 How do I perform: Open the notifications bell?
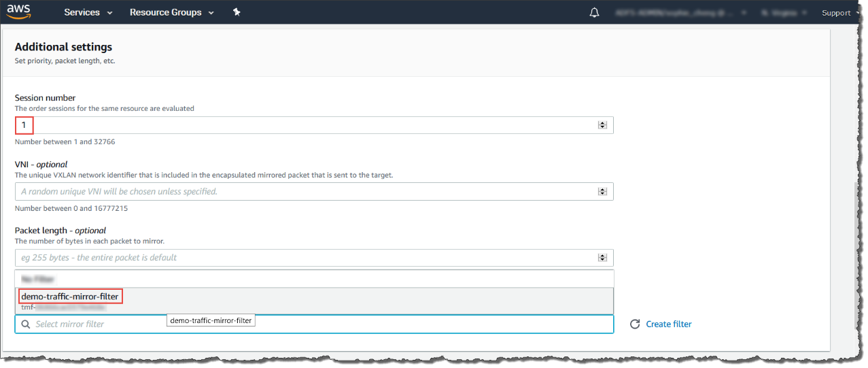click(594, 12)
